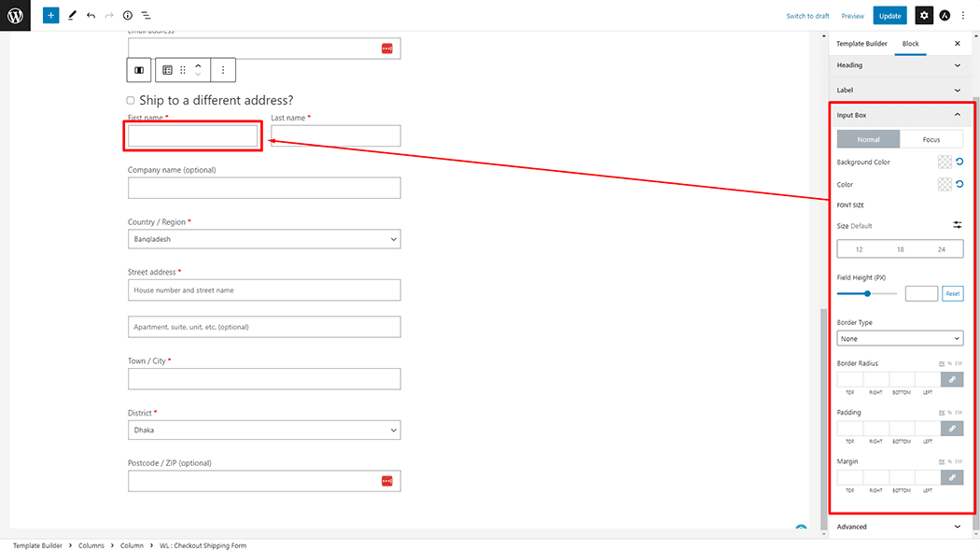Open the list view icon
980x551 pixels.
coord(147,16)
